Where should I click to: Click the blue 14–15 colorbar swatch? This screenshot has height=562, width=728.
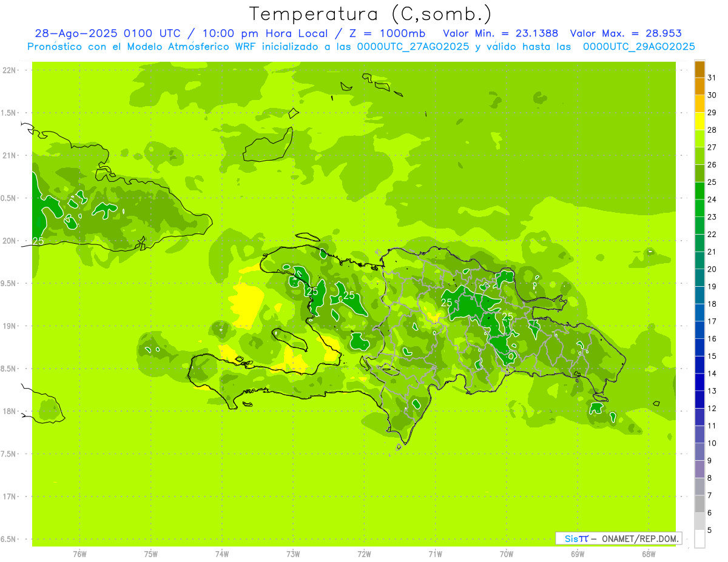coord(699,365)
